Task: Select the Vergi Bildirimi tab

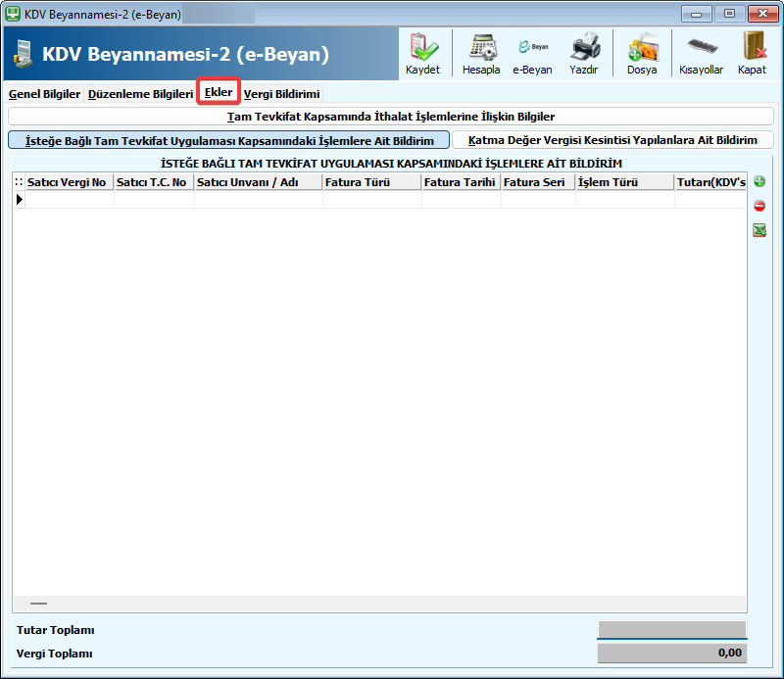Action: tap(281, 94)
